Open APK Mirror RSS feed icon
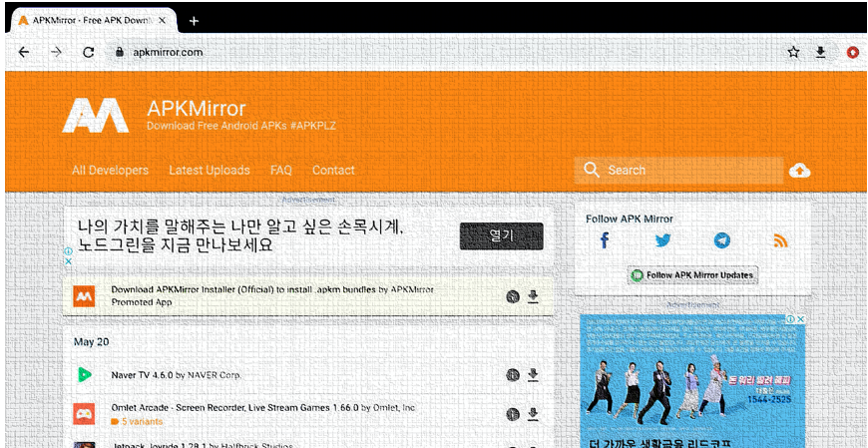Screen dimensions: 868x448 tap(780, 240)
